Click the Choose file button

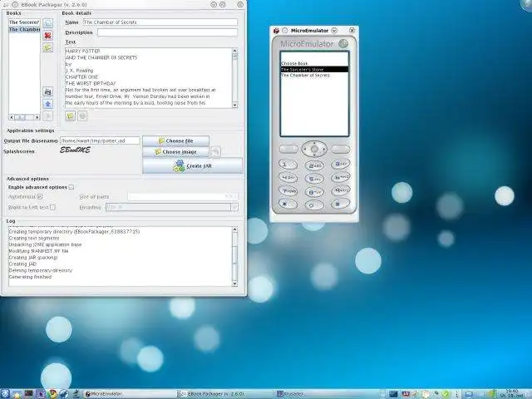175,140
